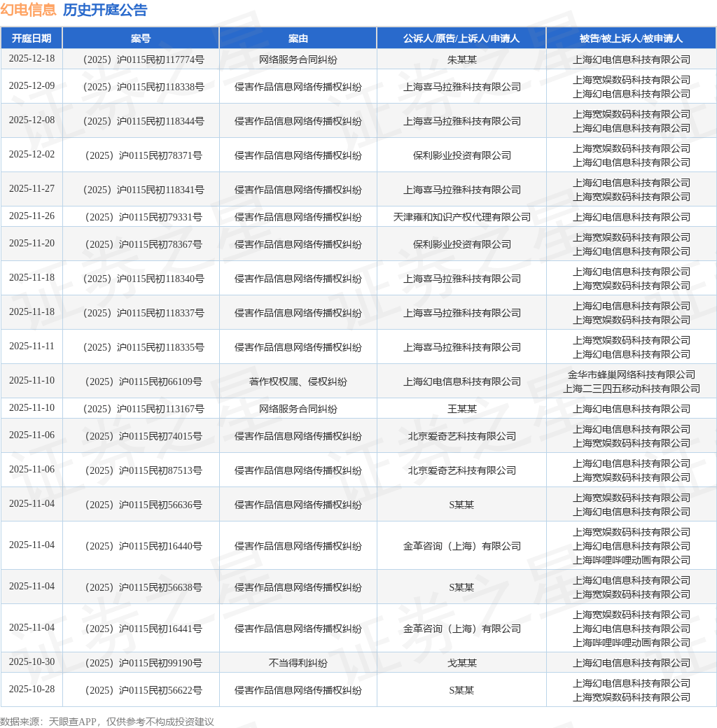Click the 历史开庭公告 heading
This screenshot has height=728, width=717.
pyautogui.click(x=105, y=10)
